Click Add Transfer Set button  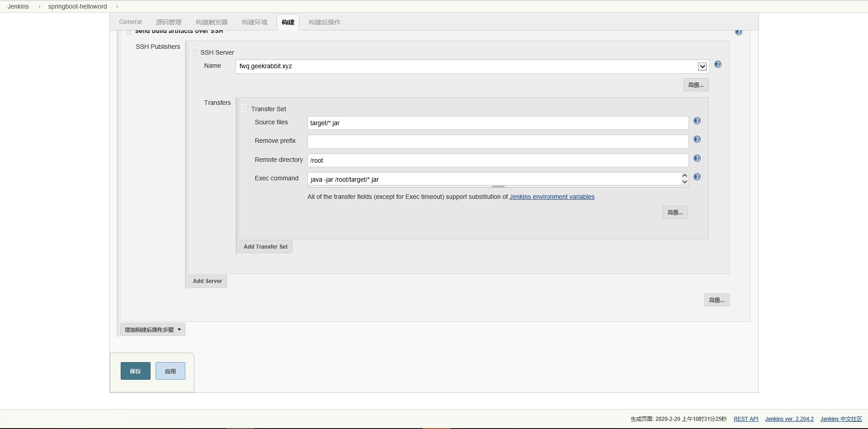coord(265,247)
